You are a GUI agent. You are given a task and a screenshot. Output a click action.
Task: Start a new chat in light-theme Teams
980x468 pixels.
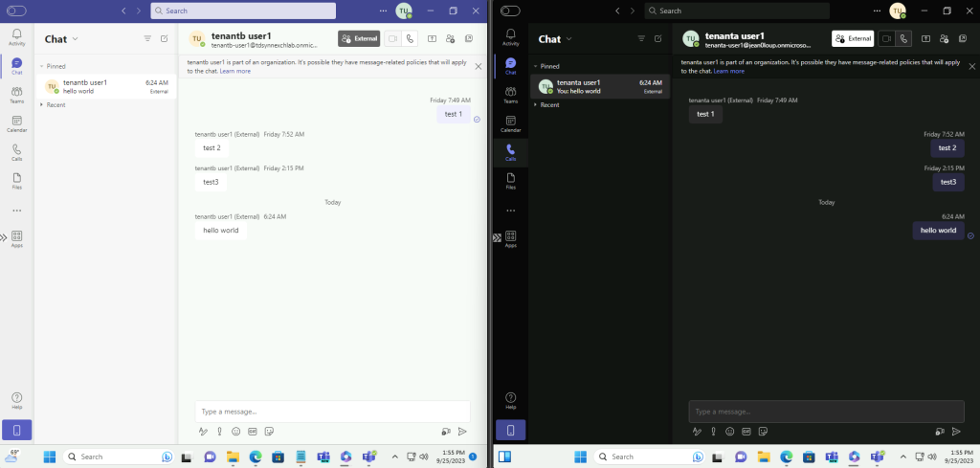pyautogui.click(x=165, y=38)
